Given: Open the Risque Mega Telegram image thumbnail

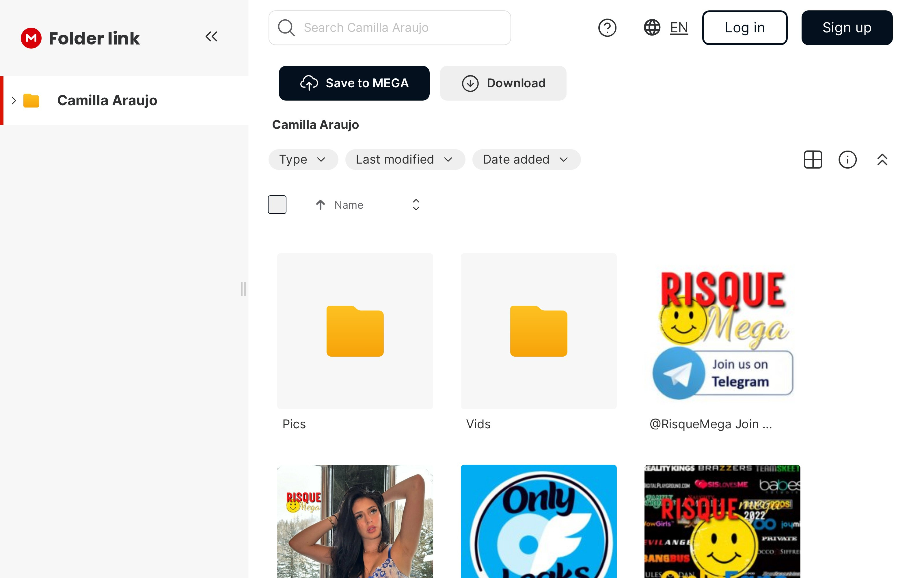Looking at the screenshot, I should click(722, 331).
